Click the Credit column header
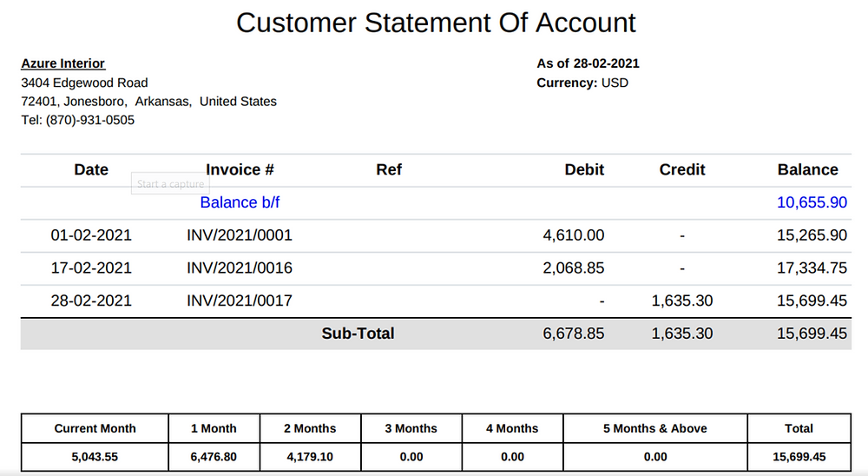 pyautogui.click(x=682, y=170)
